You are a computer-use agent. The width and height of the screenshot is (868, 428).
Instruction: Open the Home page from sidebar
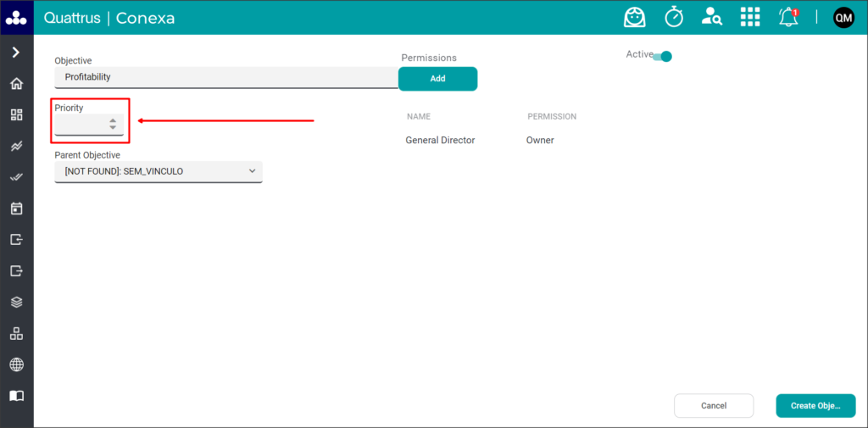point(17,84)
